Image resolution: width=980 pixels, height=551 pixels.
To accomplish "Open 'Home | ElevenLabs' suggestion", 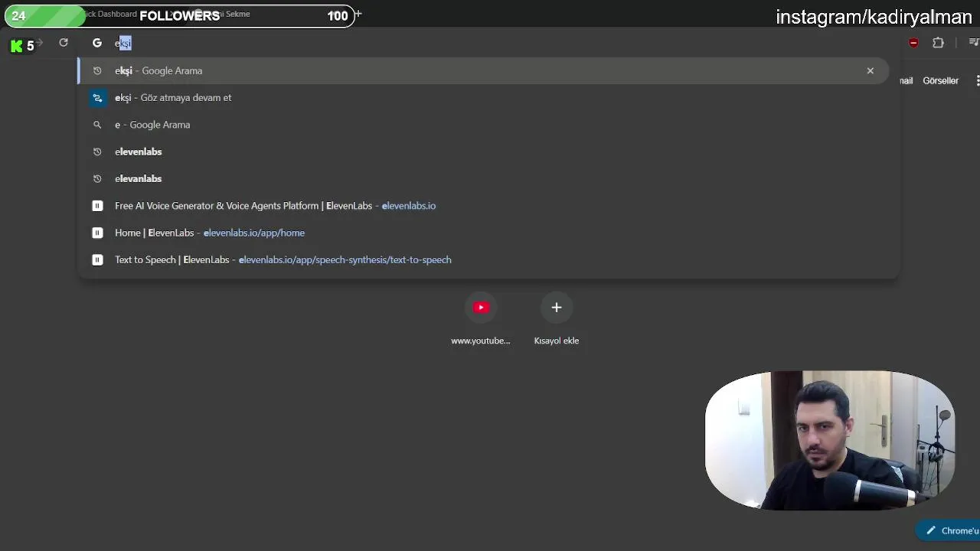I will pyautogui.click(x=482, y=233).
